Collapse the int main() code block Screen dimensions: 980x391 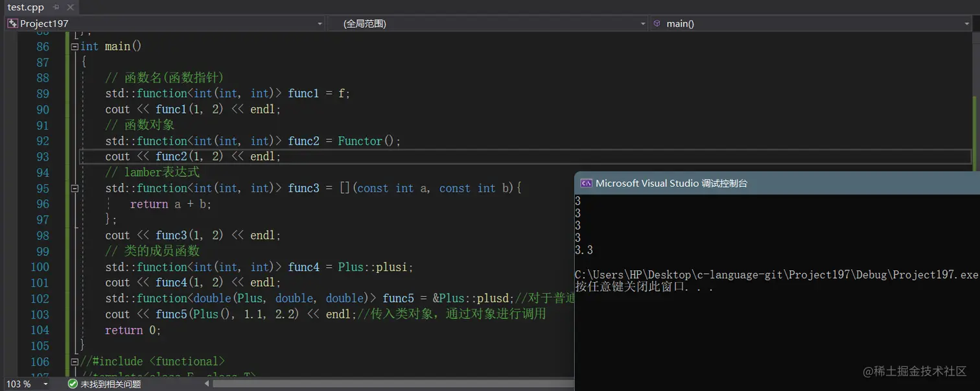pyautogui.click(x=75, y=47)
